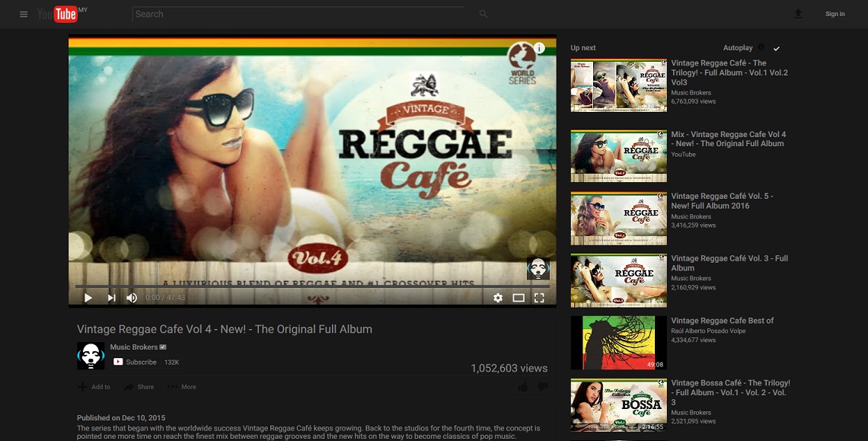This screenshot has height=441, width=868.
Task: Click title Vintage Reggae Café Vol. 3 - Full Album
Action: pyautogui.click(x=729, y=263)
